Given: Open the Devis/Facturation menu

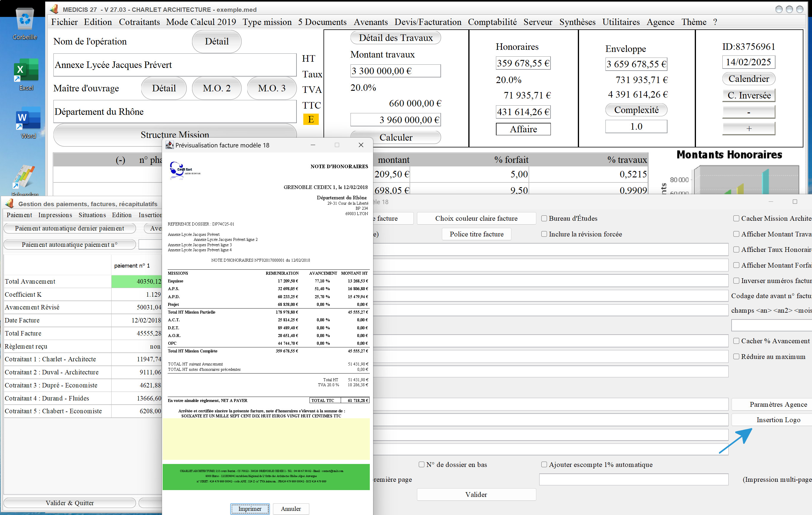Looking at the screenshot, I should pos(428,22).
